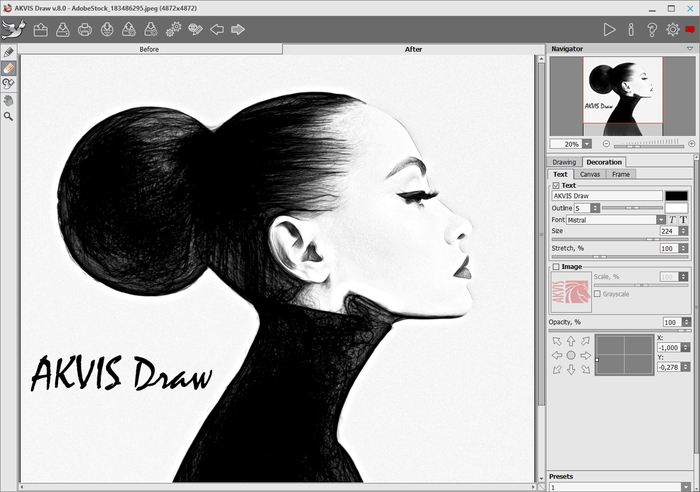Toggle italic text style button
Screen dimensions: 700x492
[672, 220]
